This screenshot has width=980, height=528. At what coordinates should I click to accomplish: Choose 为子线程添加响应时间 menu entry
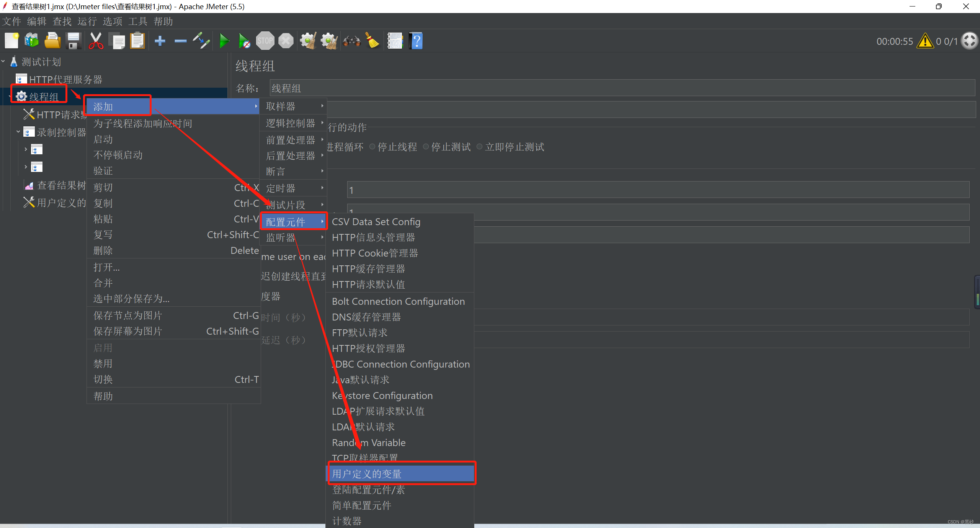(173, 123)
